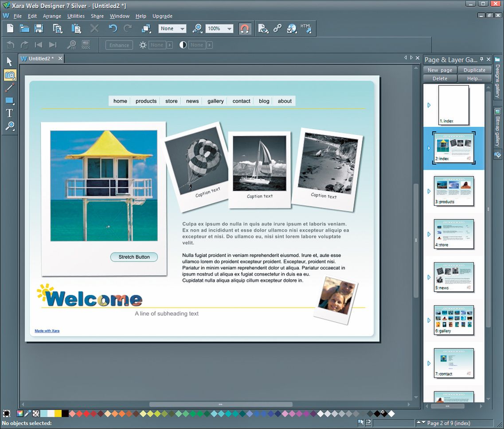Click the Help... button in the gallery

[474, 79]
